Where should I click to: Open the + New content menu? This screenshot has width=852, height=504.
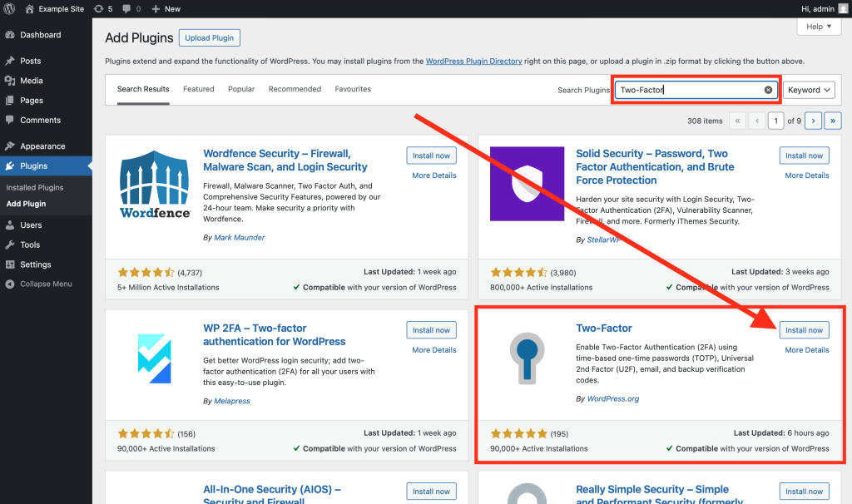point(166,8)
